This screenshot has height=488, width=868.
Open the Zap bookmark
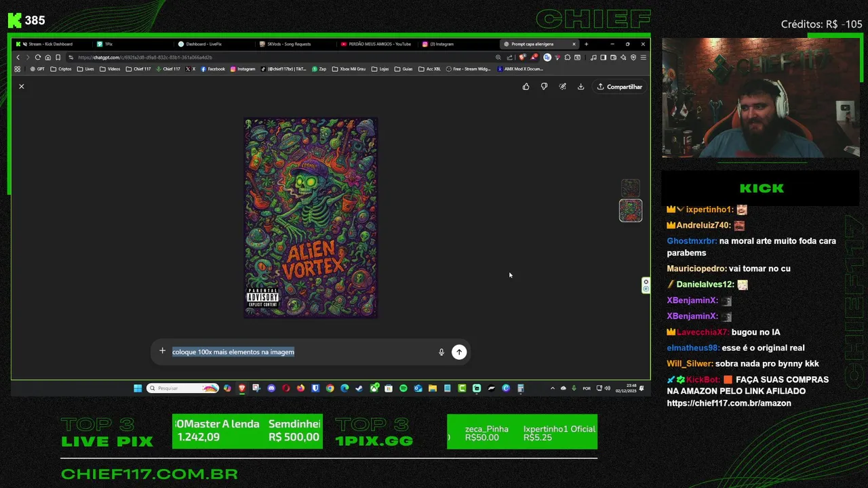click(x=319, y=69)
